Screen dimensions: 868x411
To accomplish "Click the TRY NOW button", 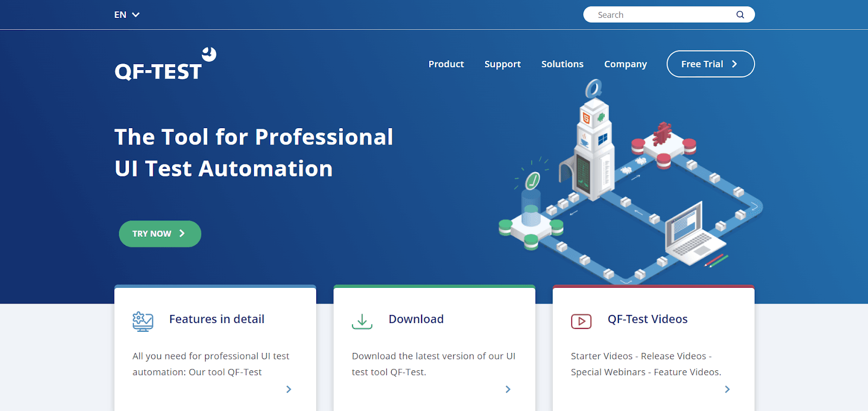I will 160,233.
